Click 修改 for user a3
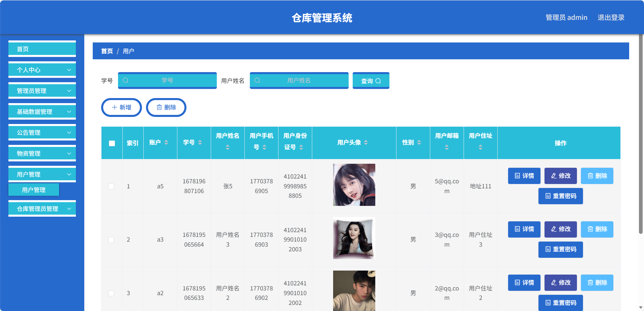Viewport: 644px width, 311px height. coord(561,229)
